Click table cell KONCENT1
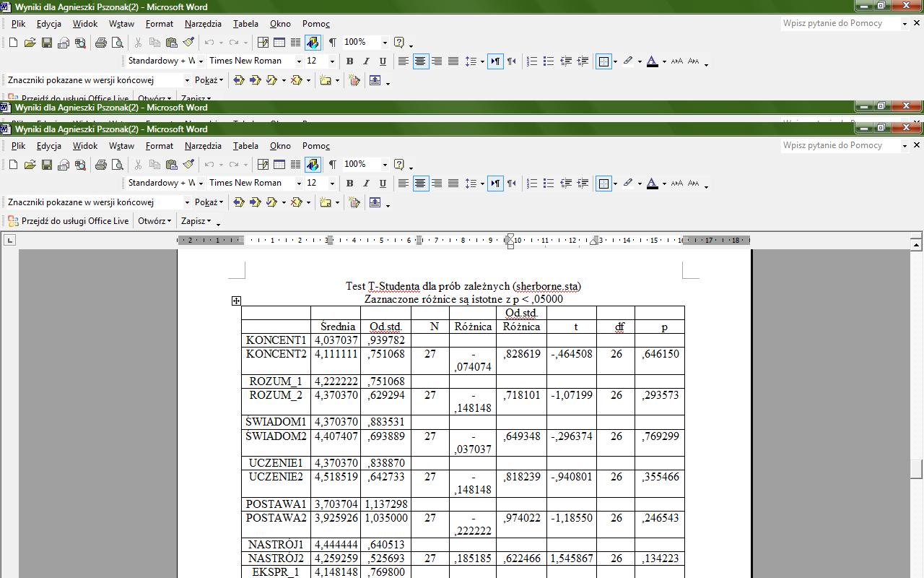Viewport: 924px width, 578px height. click(276, 340)
